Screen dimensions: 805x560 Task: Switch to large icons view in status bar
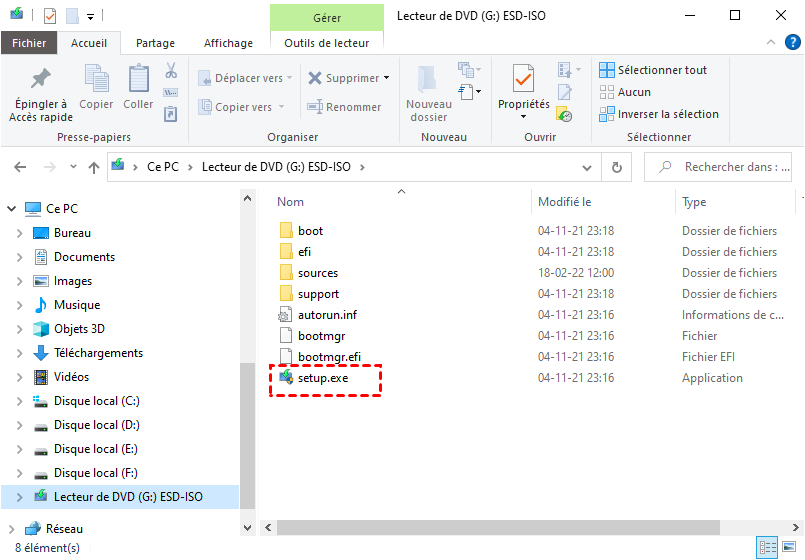tap(790, 547)
